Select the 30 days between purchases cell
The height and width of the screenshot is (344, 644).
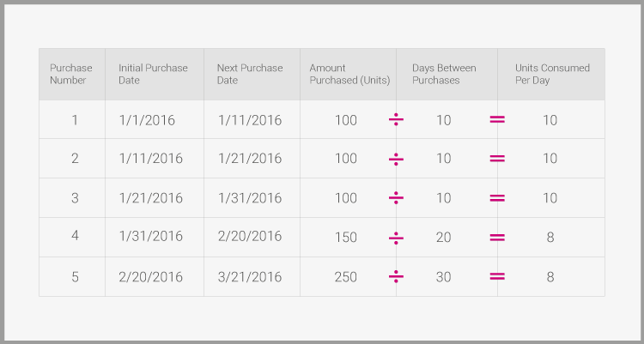pos(444,277)
